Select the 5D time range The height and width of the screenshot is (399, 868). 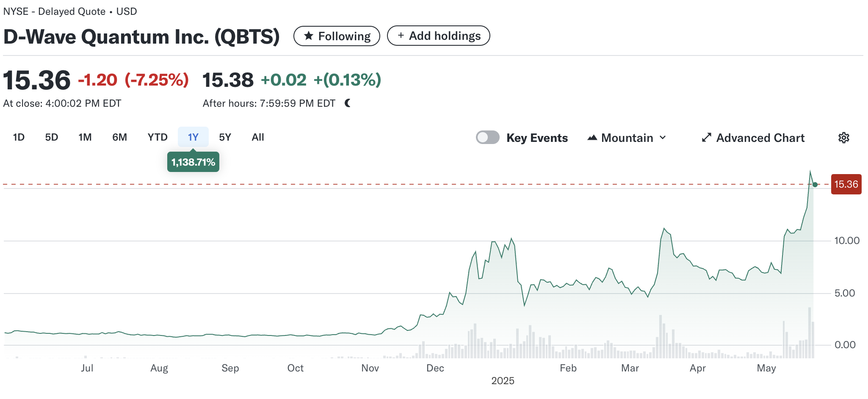[x=52, y=137]
